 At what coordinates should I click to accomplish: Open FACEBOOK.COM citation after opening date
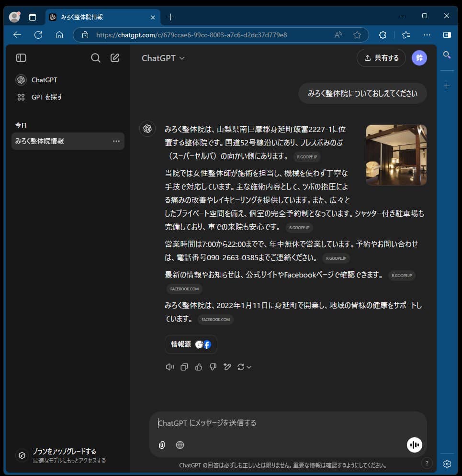(215, 320)
